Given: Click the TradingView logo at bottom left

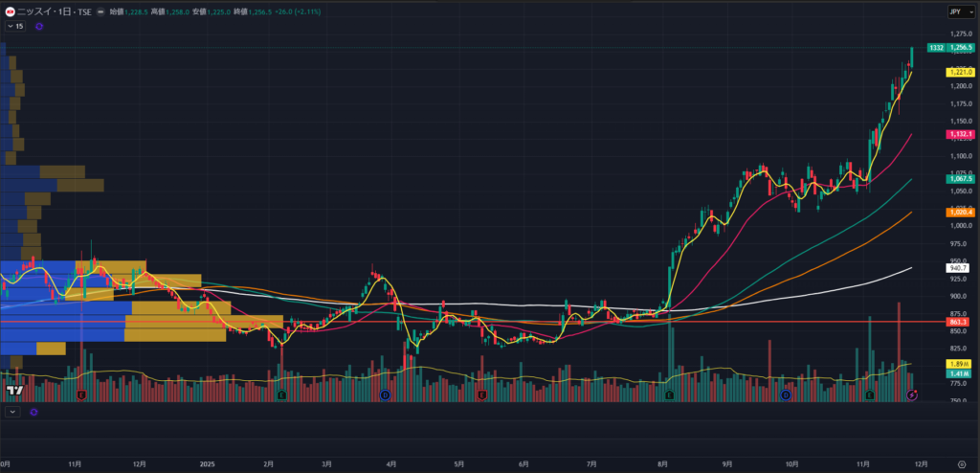Looking at the screenshot, I should click(x=14, y=391).
